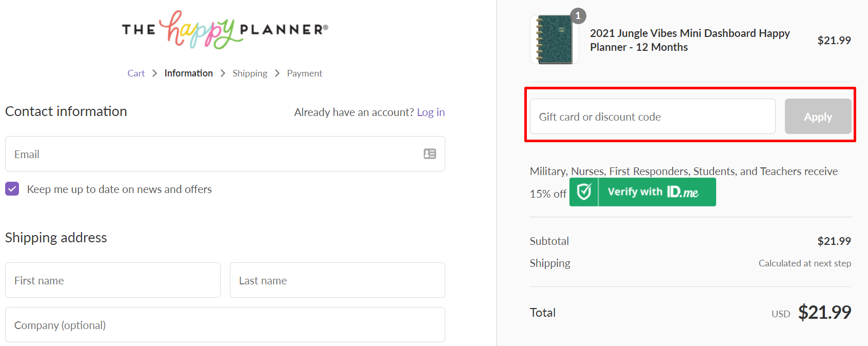
Task: Focus the Last name field
Action: coord(338,280)
